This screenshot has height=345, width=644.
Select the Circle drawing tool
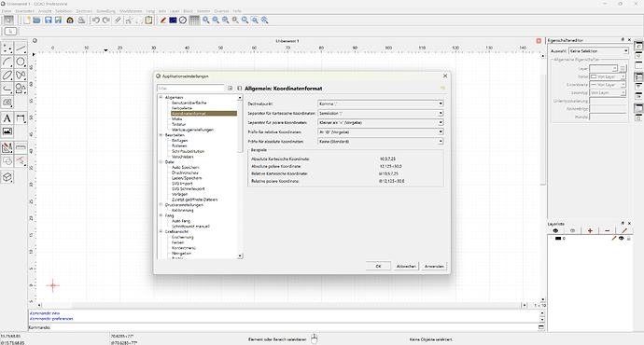(21, 62)
